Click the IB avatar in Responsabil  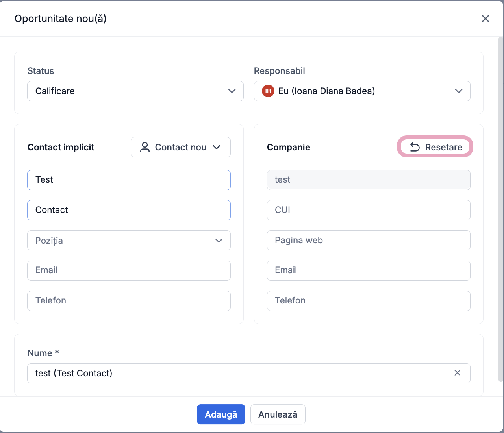268,91
